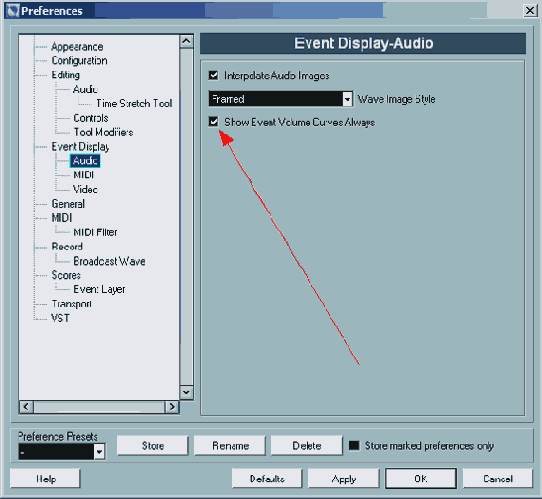Open the Wave Image Style dropdown

pos(347,100)
